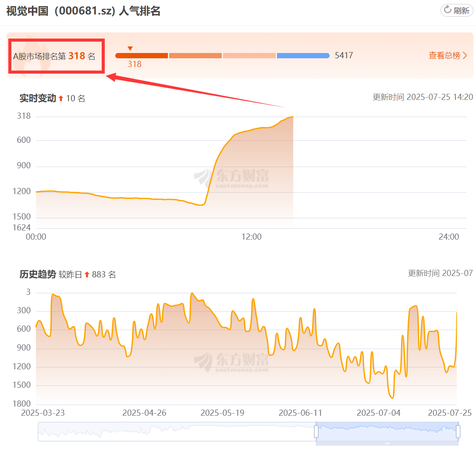Viewport: 476px width, 453px height.
Task: Click the 2025-03-23 date label
Action: pos(43,413)
